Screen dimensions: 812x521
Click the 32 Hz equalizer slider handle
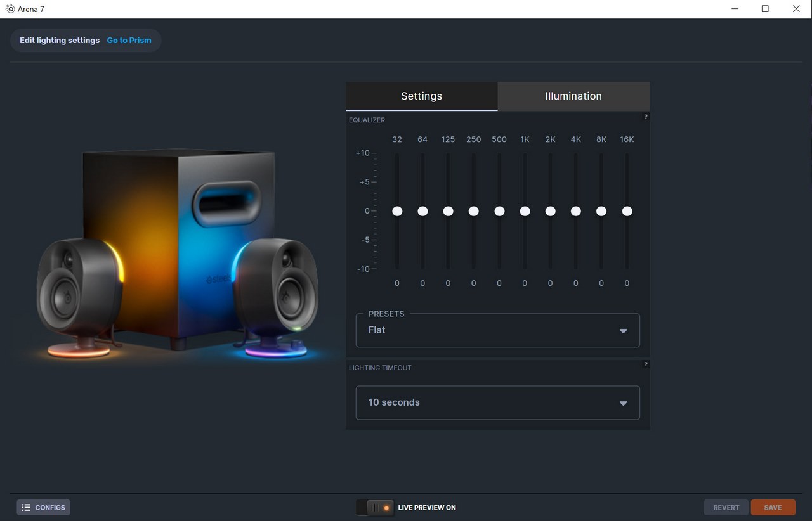(397, 211)
